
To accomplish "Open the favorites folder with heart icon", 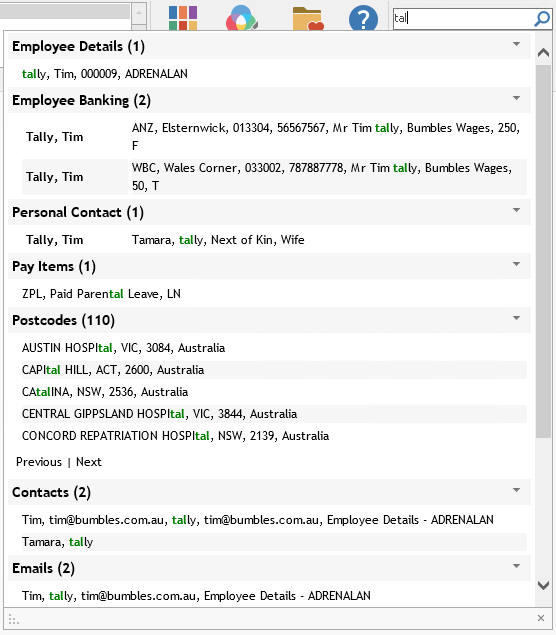I will click(308, 19).
